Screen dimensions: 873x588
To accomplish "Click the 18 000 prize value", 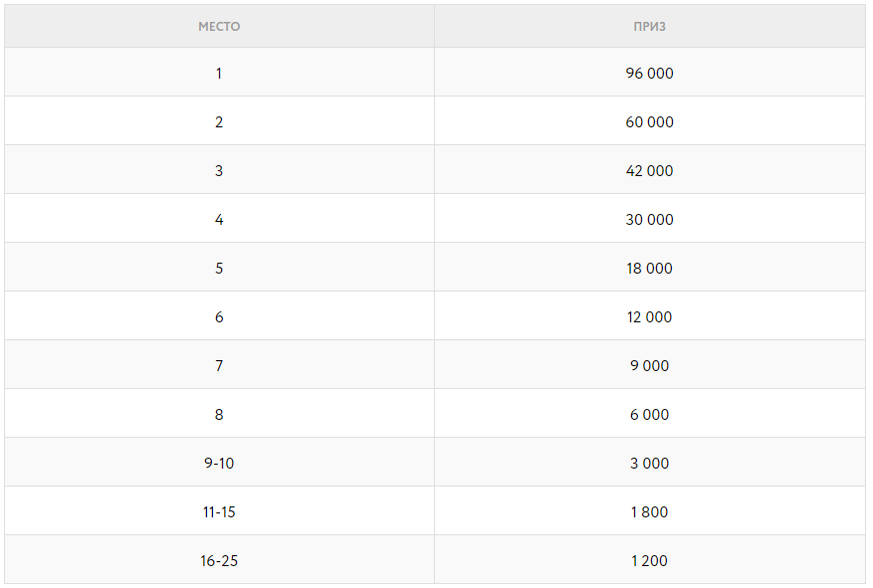I will pyautogui.click(x=649, y=269).
